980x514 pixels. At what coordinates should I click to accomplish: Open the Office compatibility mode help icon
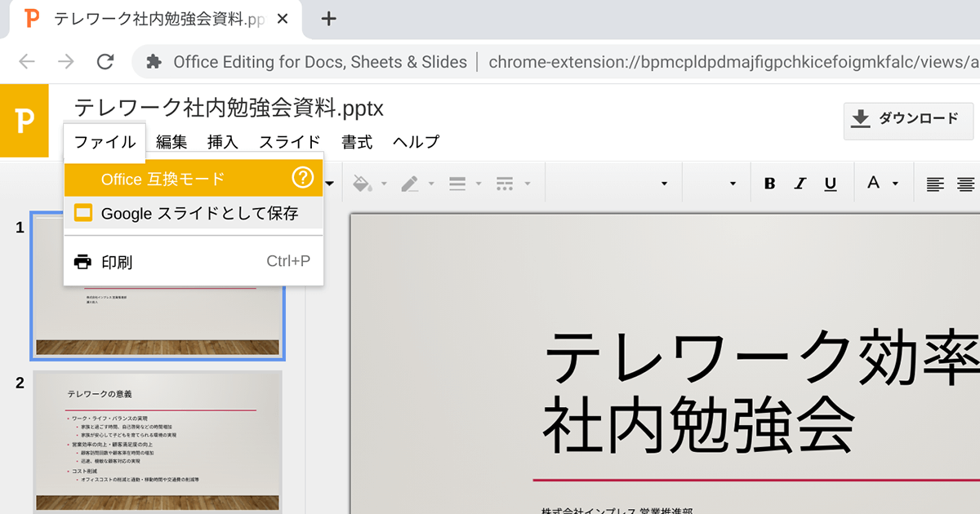(x=302, y=178)
